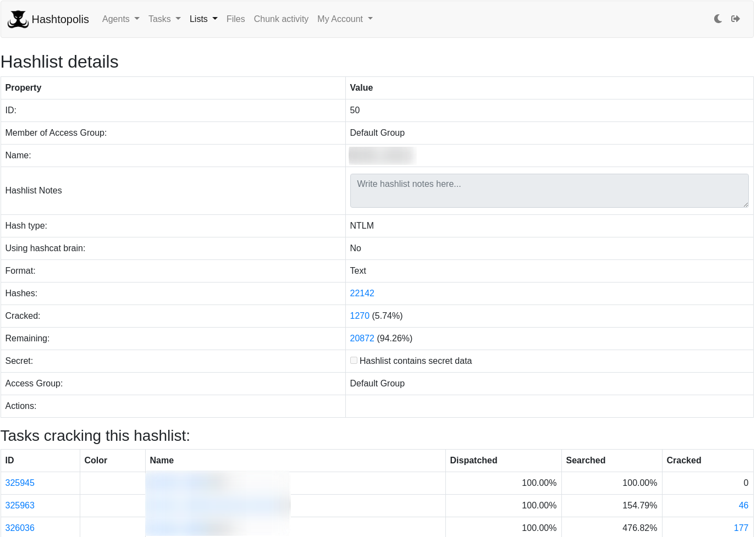Toggle dark mode with the moon icon
The image size is (756, 537).
tap(718, 19)
